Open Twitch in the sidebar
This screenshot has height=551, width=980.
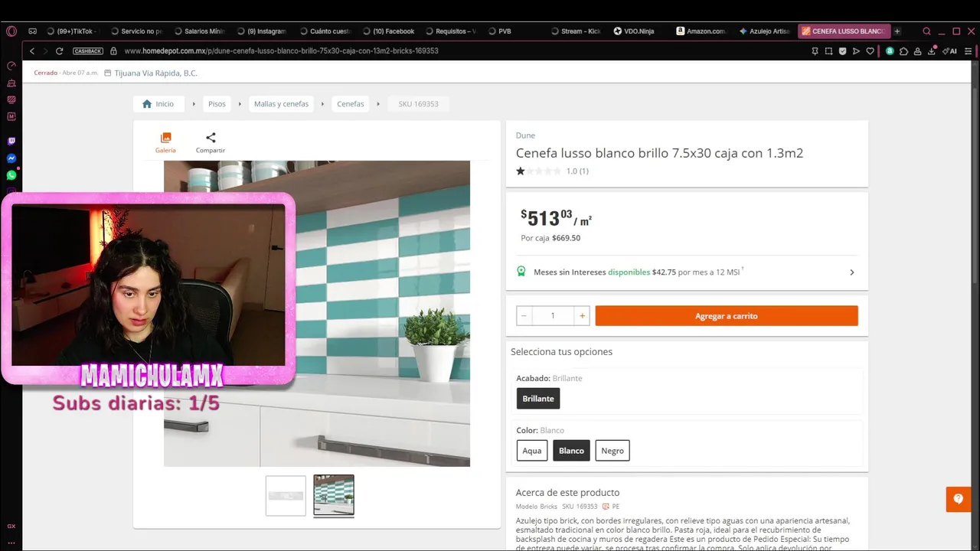pyautogui.click(x=11, y=142)
